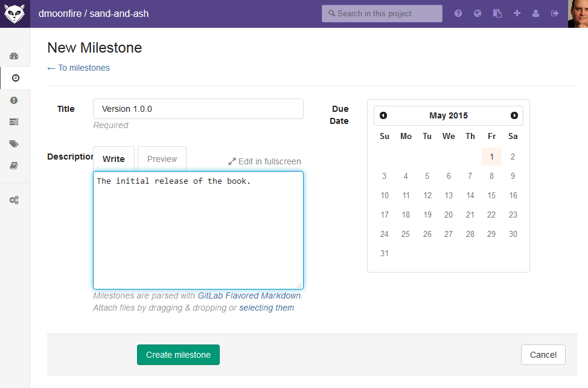Go to previous month in calendar
Screen dimensions: 588x388
point(383,115)
